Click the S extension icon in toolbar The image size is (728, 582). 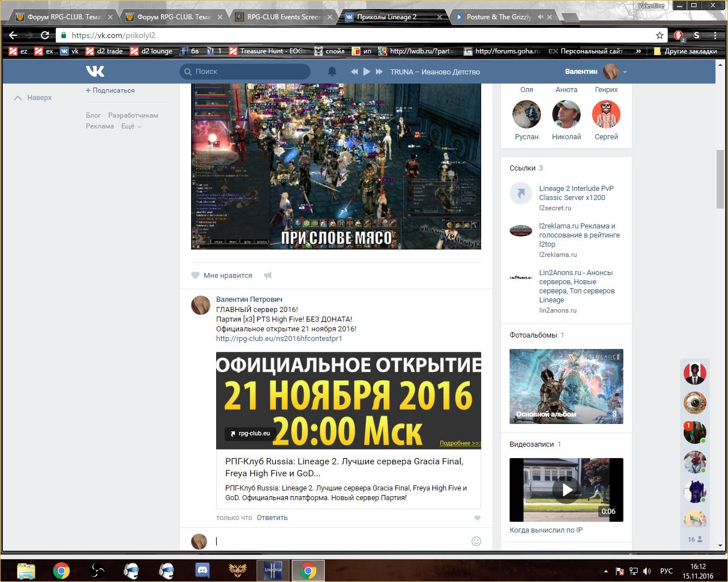(x=697, y=35)
